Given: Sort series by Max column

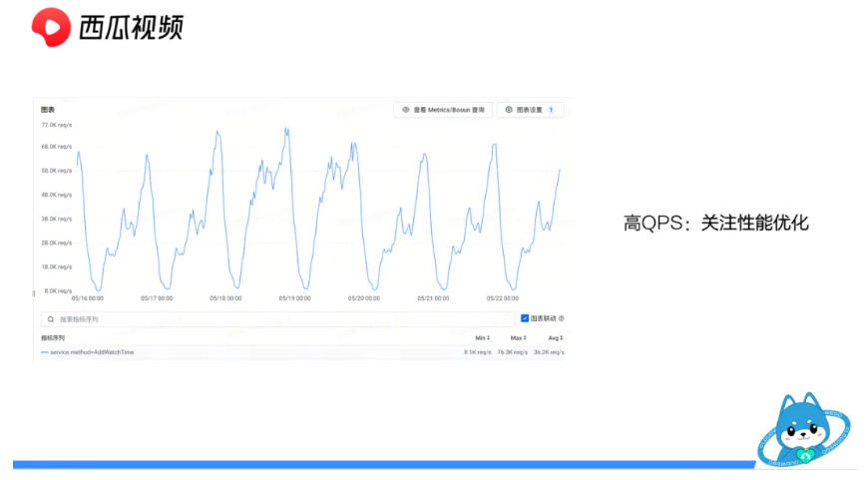Looking at the screenshot, I should 518,337.
